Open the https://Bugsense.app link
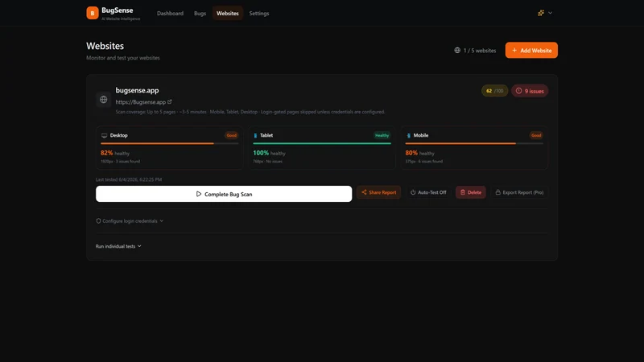 point(140,102)
